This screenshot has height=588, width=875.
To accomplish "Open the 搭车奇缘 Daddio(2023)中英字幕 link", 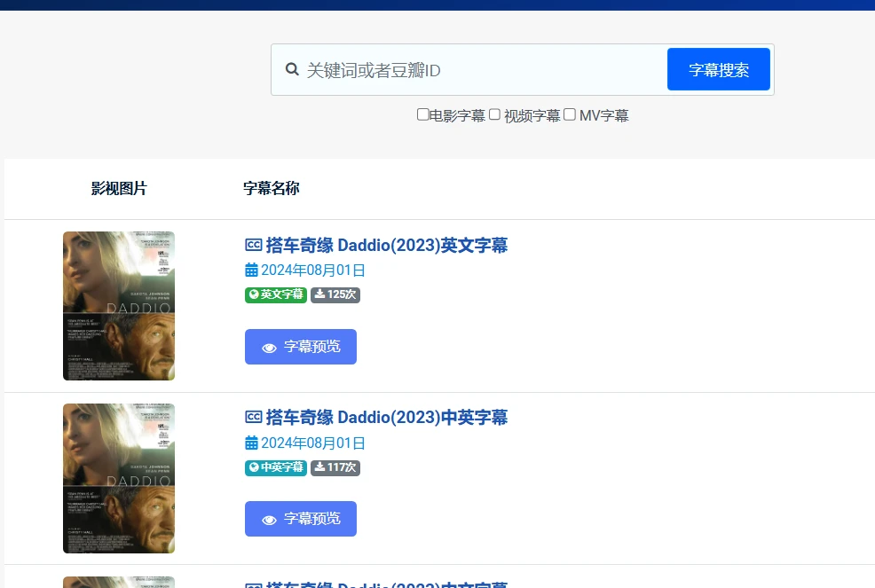I will [387, 418].
